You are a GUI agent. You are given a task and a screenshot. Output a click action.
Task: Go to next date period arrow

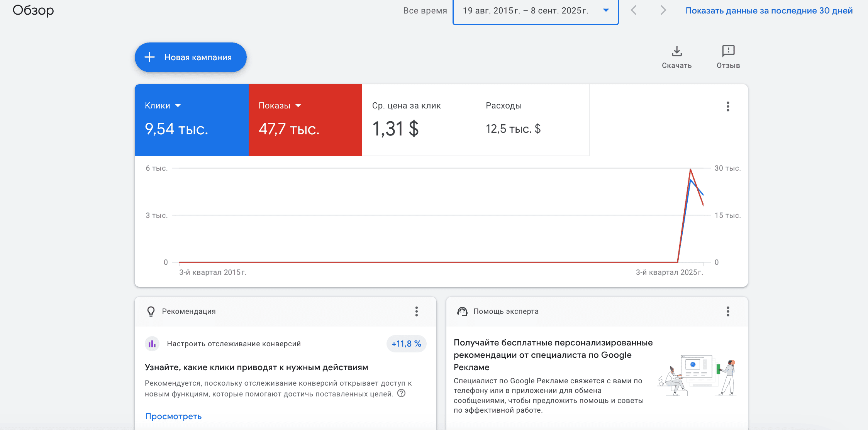(x=663, y=10)
